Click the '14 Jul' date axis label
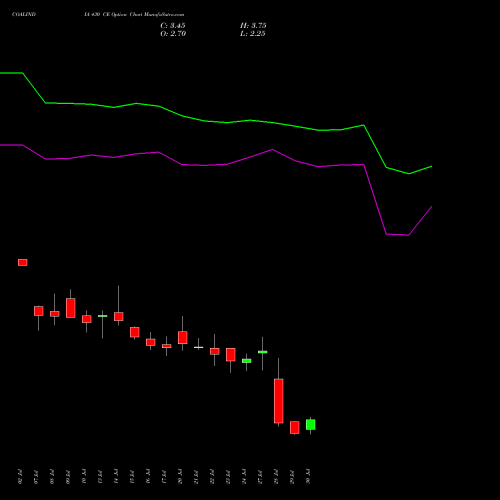500x500 pixels. pos(116,477)
